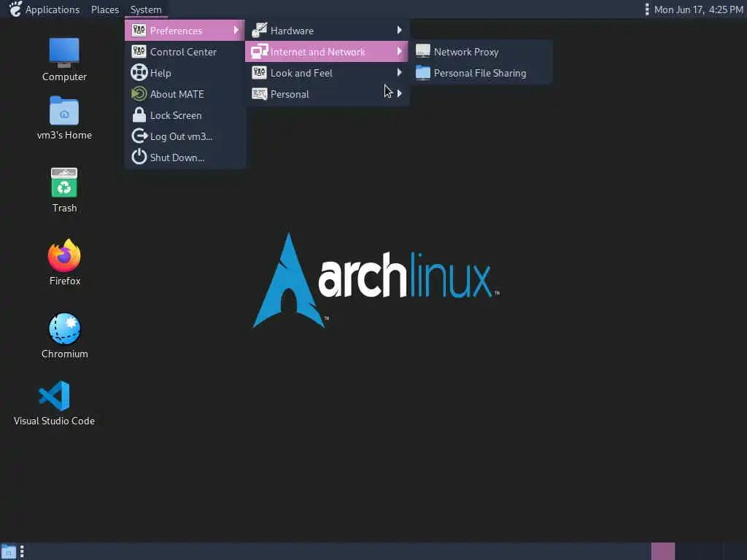The width and height of the screenshot is (747, 560).
Task: Click the Personal File Sharing folder icon
Action: click(x=422, y=72)
